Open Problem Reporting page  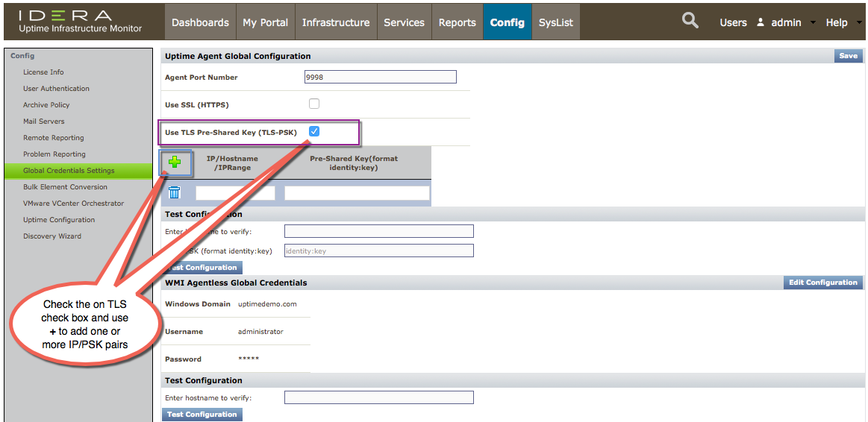(54, 154)
